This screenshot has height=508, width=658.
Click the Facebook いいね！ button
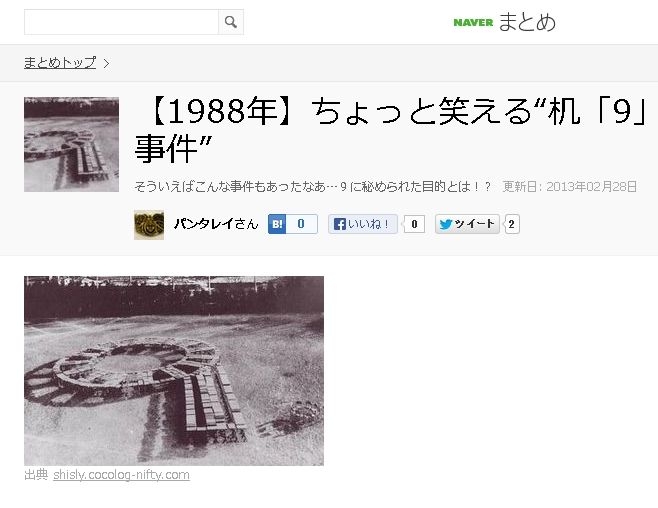(363, 224)
